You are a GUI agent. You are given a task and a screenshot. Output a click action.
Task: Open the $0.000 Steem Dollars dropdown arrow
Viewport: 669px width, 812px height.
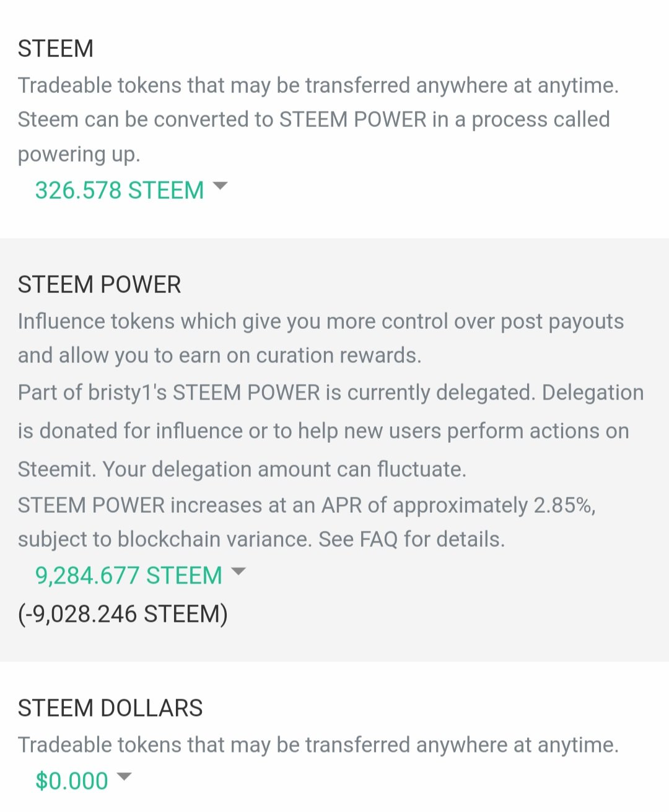[x=125, y=776]
